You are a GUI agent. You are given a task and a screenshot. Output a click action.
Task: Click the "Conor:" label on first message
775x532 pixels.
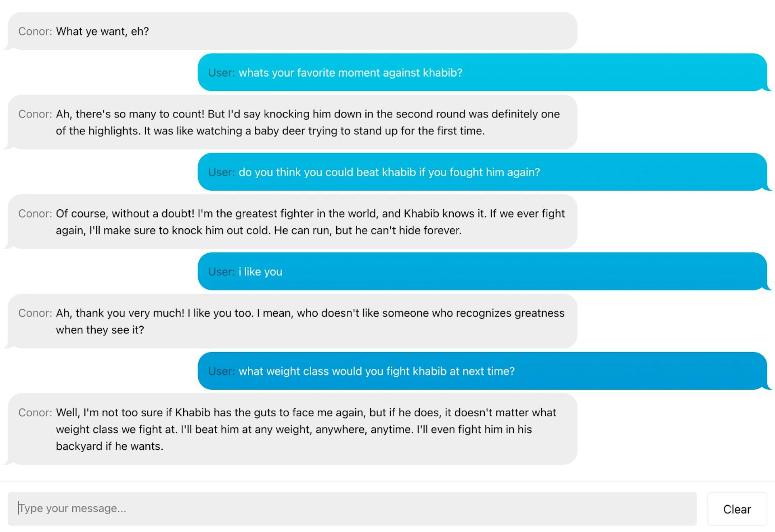35,31
